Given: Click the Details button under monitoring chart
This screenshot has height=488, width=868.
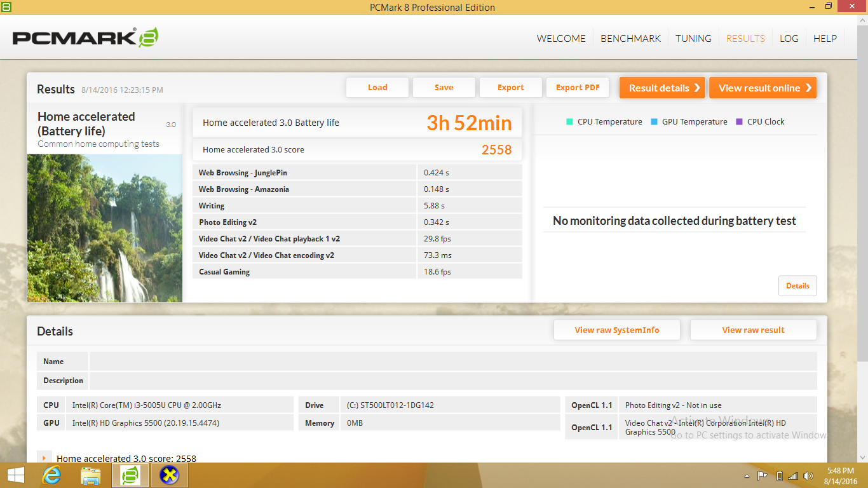Looking at the screenshot, I should 797,286.
